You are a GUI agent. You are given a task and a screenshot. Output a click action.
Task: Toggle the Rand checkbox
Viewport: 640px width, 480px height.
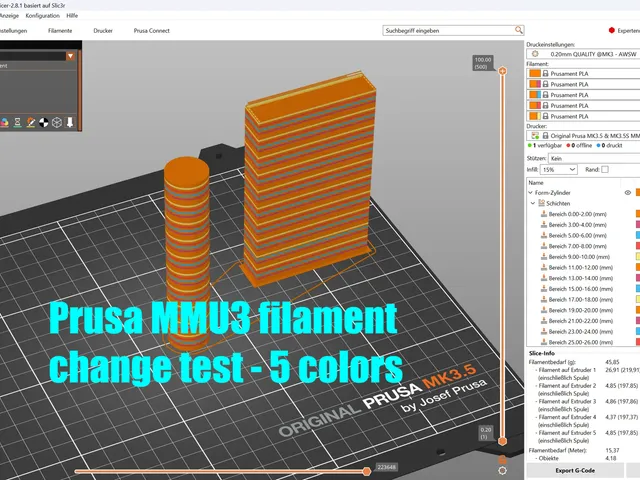click(x=605, y=169)
